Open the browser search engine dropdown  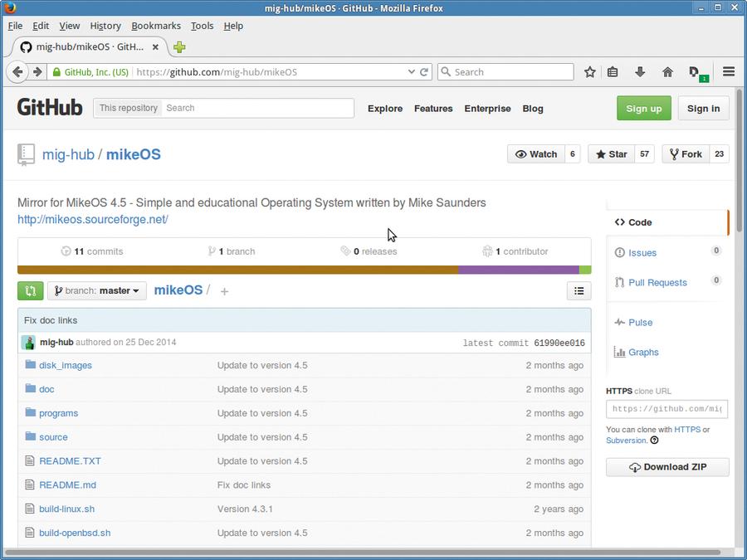point(447,72)
